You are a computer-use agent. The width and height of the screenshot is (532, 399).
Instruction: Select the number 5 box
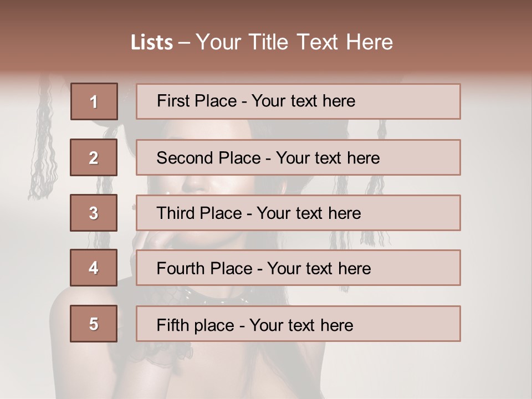coord(94,324)
